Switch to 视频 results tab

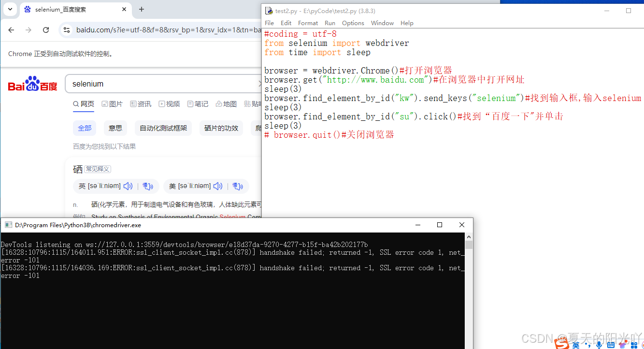(169, 104)
